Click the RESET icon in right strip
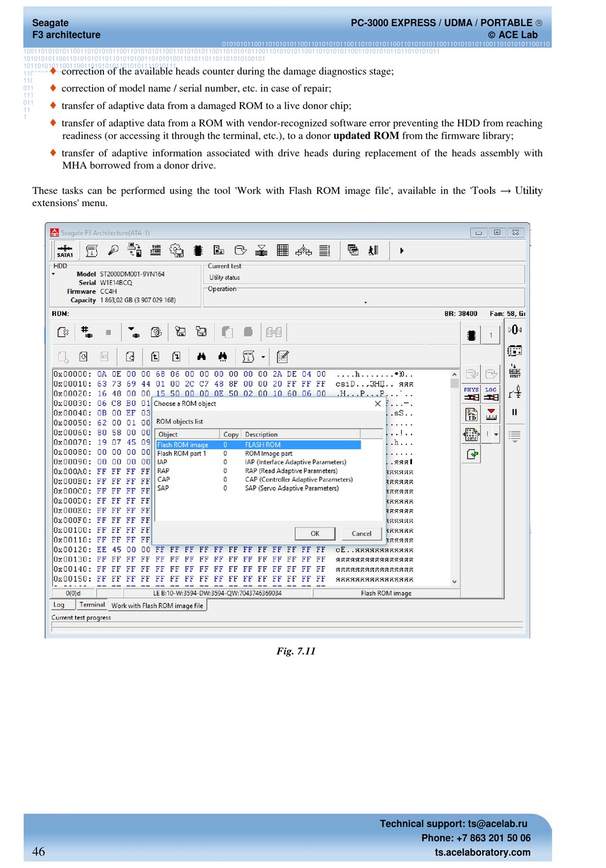Screen dimensions: 606x868 tap(515, 371)
